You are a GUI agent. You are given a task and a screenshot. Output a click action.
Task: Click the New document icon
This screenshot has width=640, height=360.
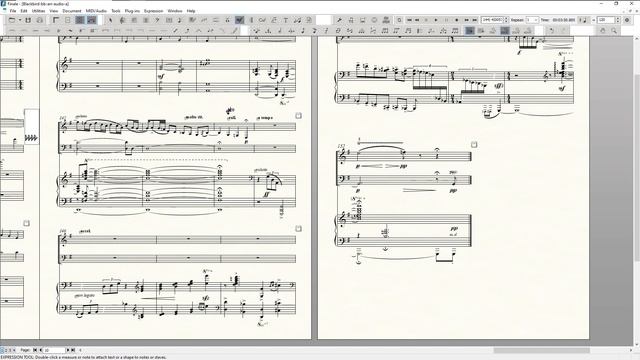[x=12, y=20]
